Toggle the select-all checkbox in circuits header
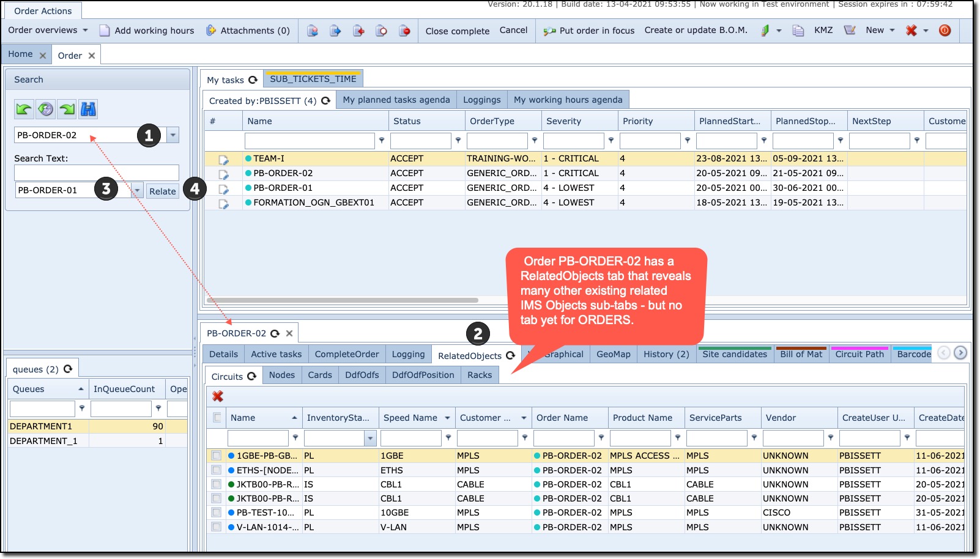Image resolution: width=980 pixels, height=559 pixels. point(217,418)
